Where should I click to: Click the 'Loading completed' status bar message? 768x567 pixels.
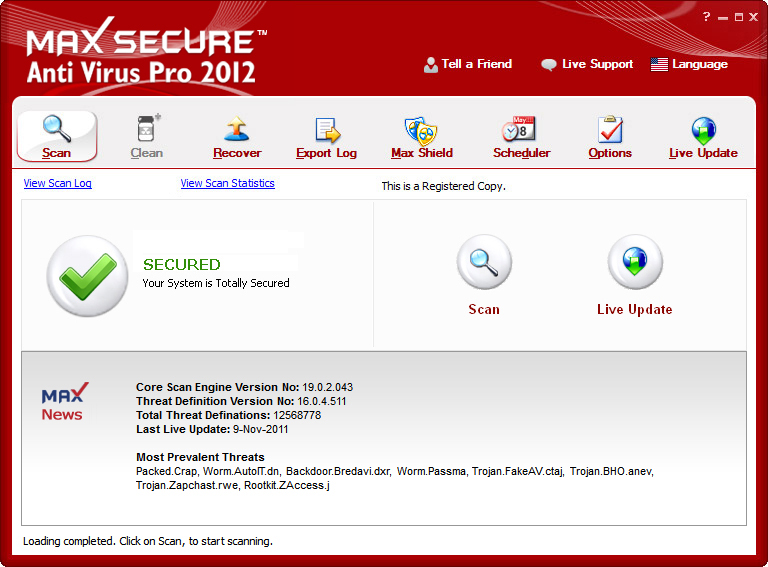[x=147, y=541]
